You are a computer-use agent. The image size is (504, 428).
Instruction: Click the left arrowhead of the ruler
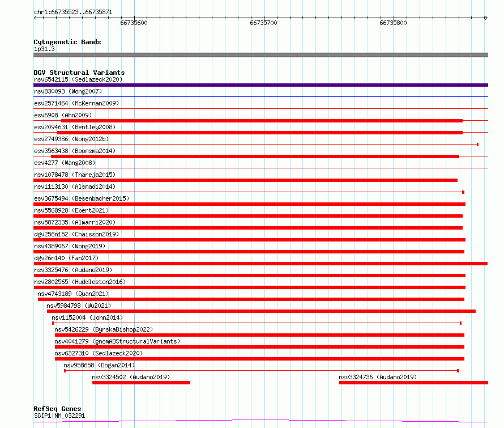[35, 18]
